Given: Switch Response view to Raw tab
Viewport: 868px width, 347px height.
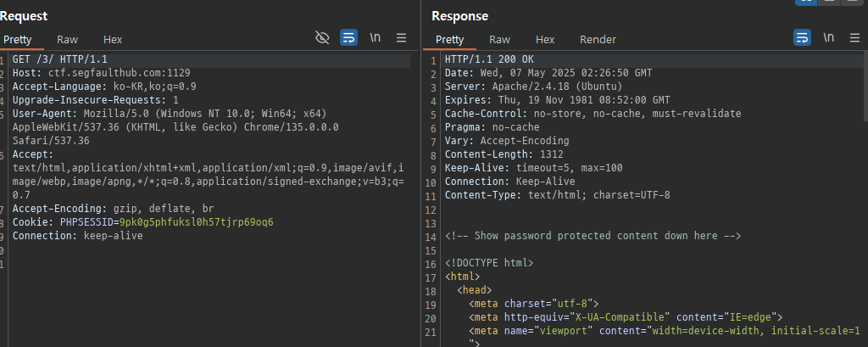Looking at the screenshot, I should coord(500,39).
